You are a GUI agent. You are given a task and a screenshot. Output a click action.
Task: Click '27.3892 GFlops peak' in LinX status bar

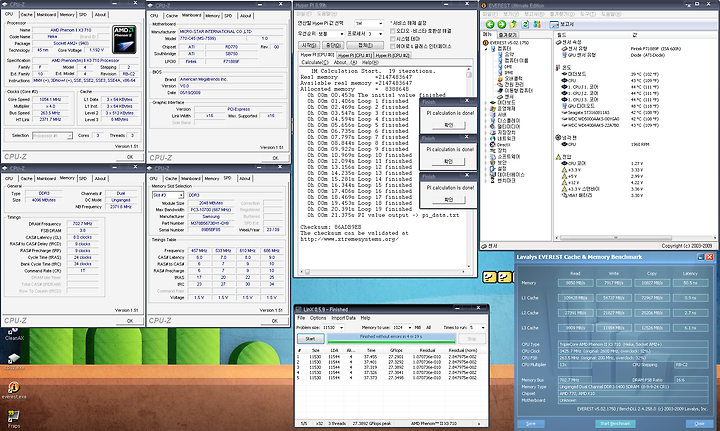coord(372,424)
